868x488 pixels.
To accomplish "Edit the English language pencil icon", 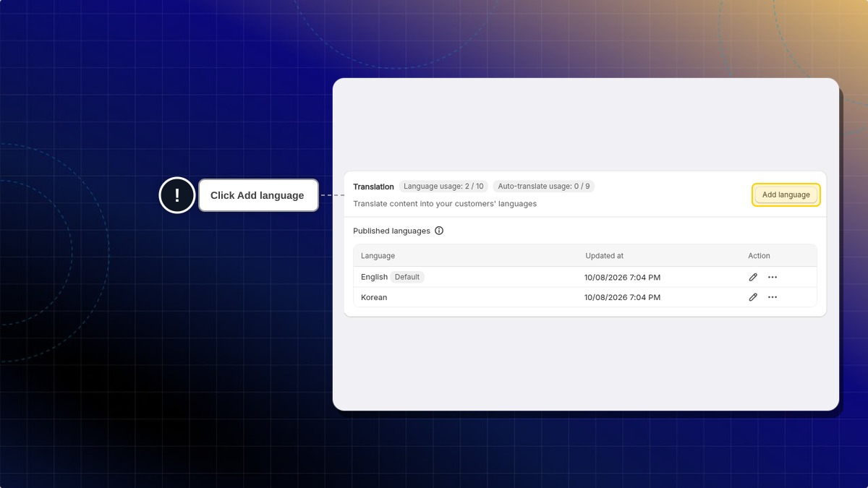I will tap(753, 277).
